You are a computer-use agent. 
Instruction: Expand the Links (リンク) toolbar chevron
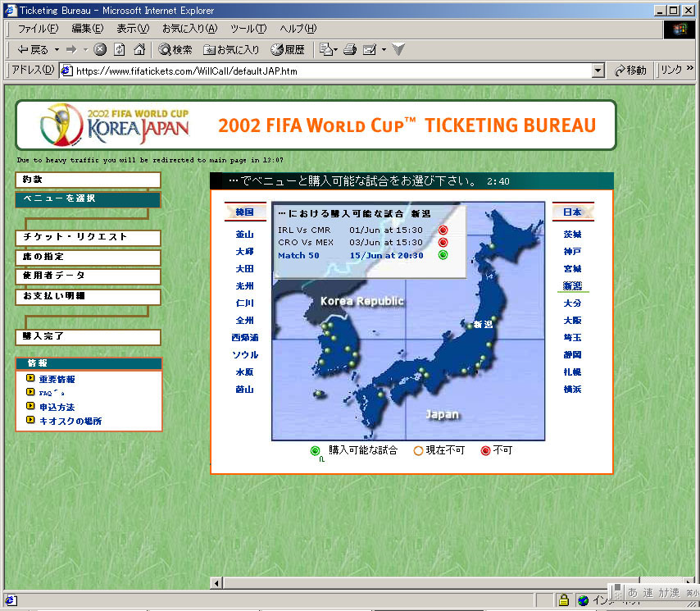click(x=689, y=68)
